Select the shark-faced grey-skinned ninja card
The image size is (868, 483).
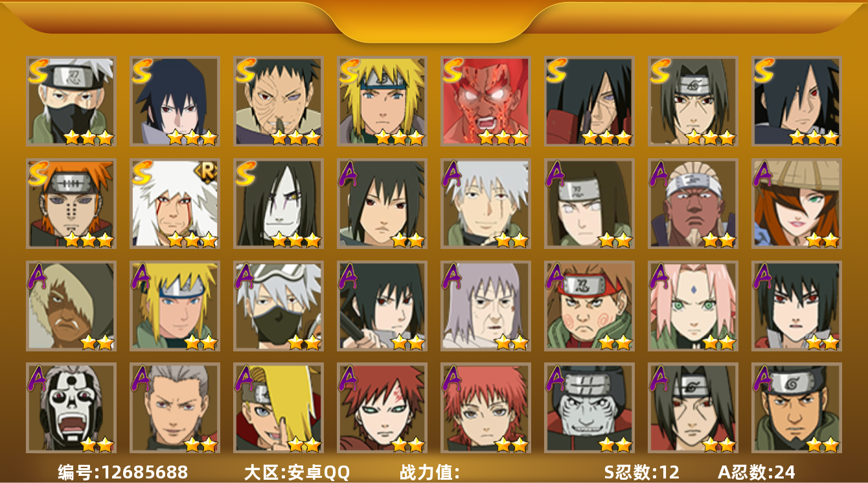coord(589,408)
